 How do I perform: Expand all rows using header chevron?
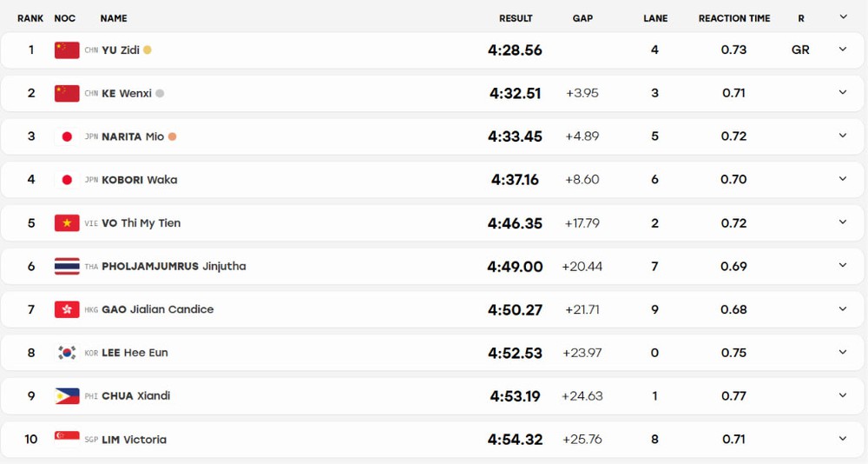843,17
